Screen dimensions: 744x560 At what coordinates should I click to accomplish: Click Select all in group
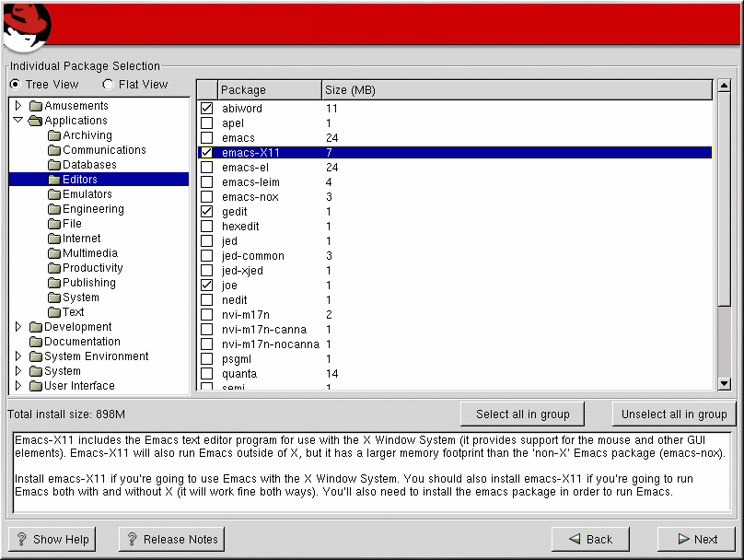pos(522,414)
